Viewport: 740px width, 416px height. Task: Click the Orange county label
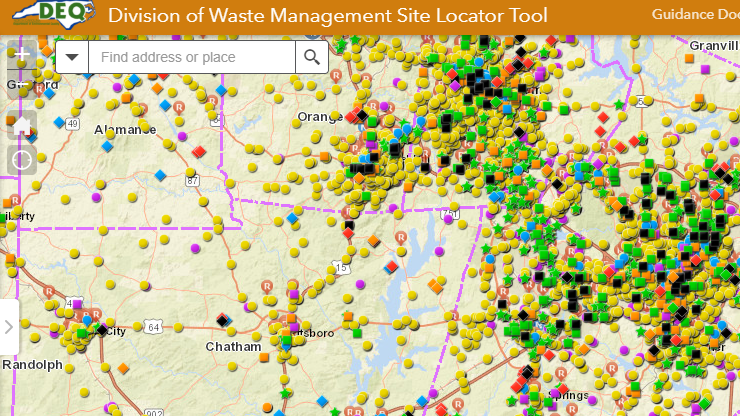click(319, 117)
